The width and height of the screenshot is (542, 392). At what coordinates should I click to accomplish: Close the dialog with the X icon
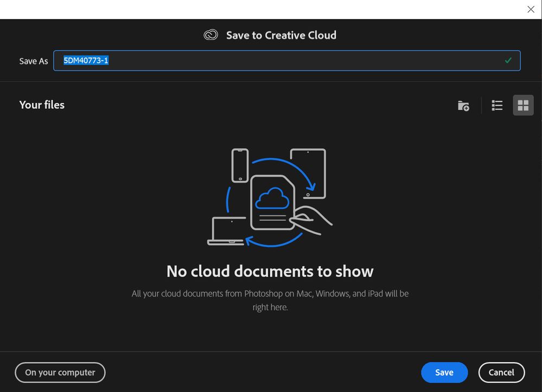pos(531,9)
